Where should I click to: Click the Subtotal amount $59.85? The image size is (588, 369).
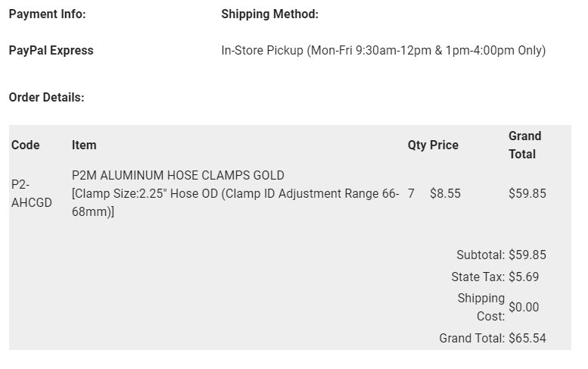[527, 255]
